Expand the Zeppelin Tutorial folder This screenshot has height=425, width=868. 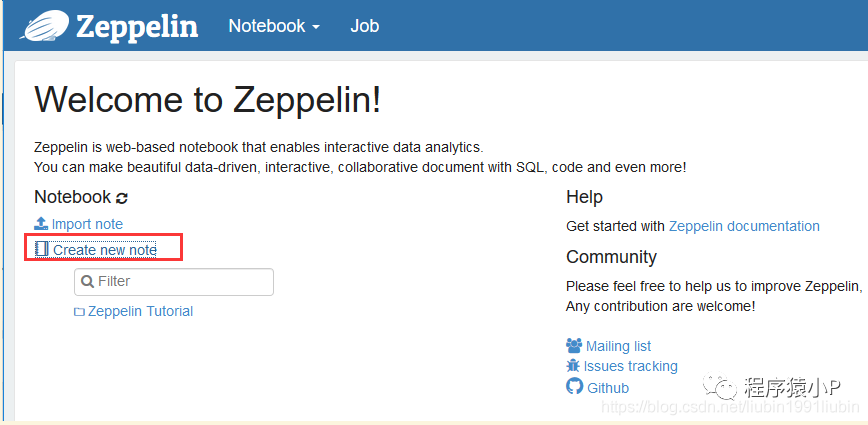pos(140,311)
